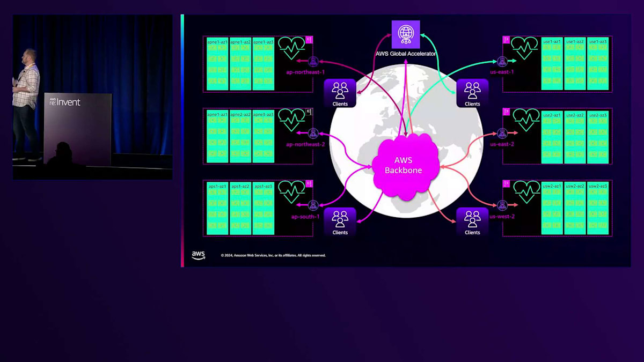
Task: Click the endpoint icon above us-east-1 label
Action: click(x=502, y=62)
